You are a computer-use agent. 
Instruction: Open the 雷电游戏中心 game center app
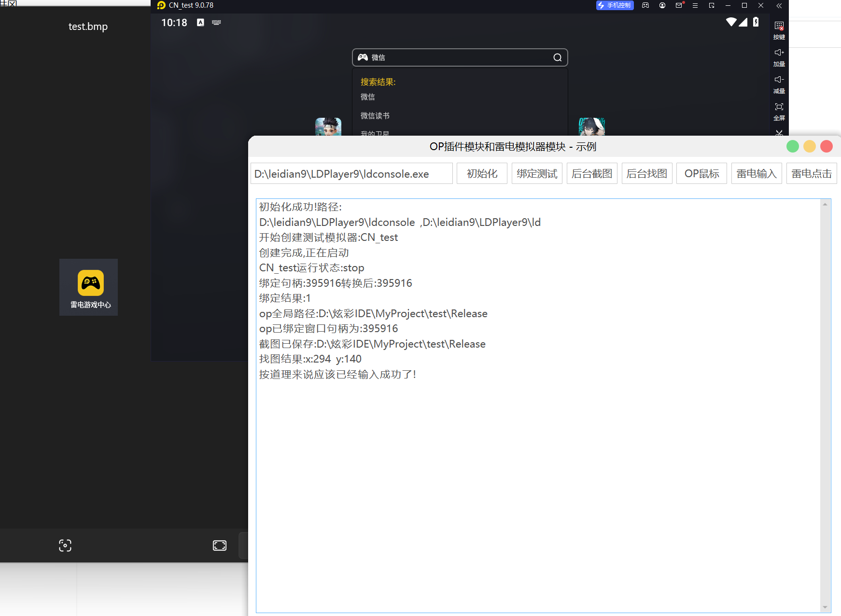90,288
